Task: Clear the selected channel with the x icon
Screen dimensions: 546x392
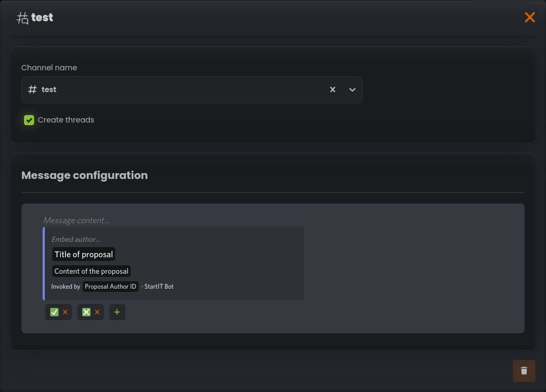Action: click(333, 89)
